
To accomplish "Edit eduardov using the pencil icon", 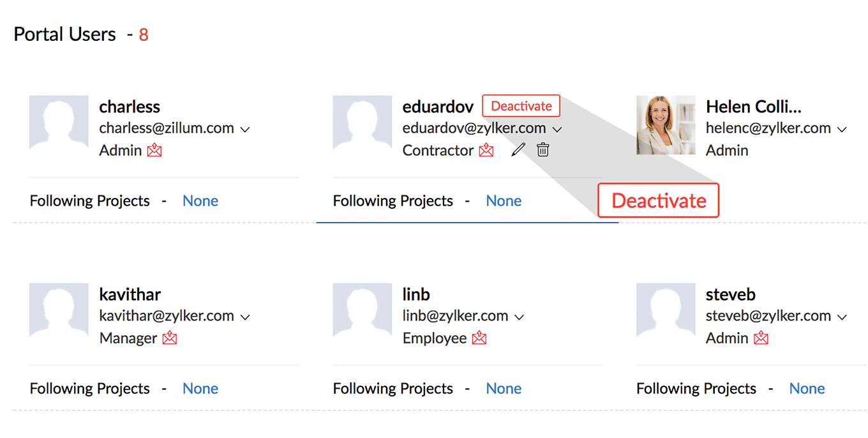I will tap(518, 150).
